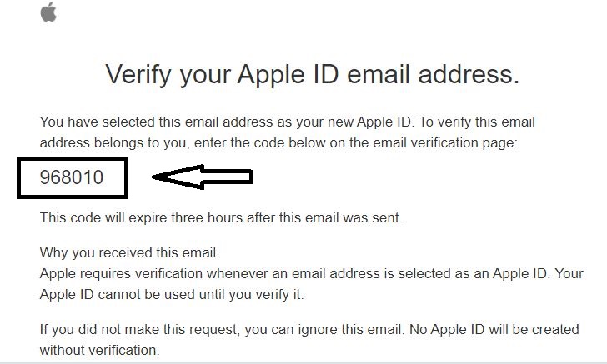Click the sentence "This code will expire"

(221, 218)
